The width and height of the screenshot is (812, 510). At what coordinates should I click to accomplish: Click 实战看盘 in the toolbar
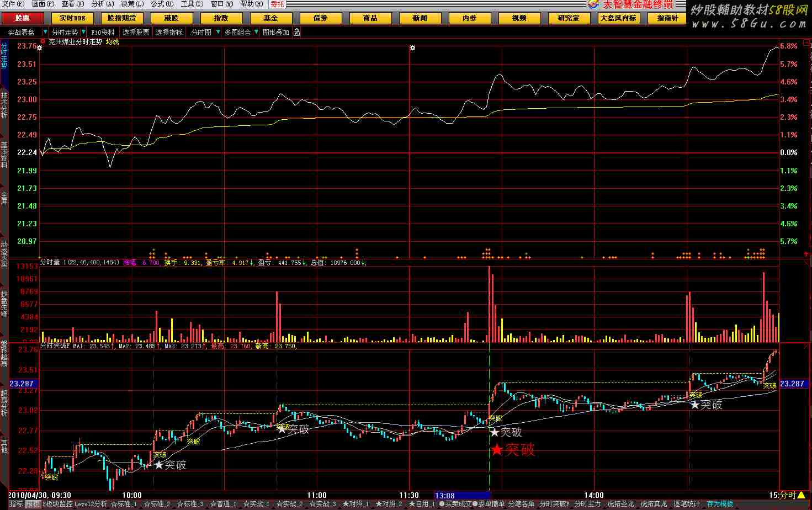(x=22, y=33)
